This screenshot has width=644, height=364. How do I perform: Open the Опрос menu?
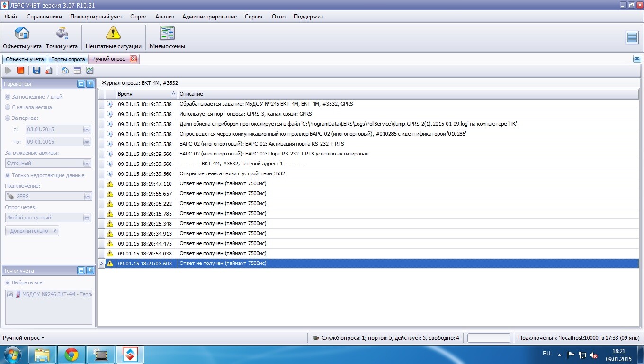pos(139,17)
